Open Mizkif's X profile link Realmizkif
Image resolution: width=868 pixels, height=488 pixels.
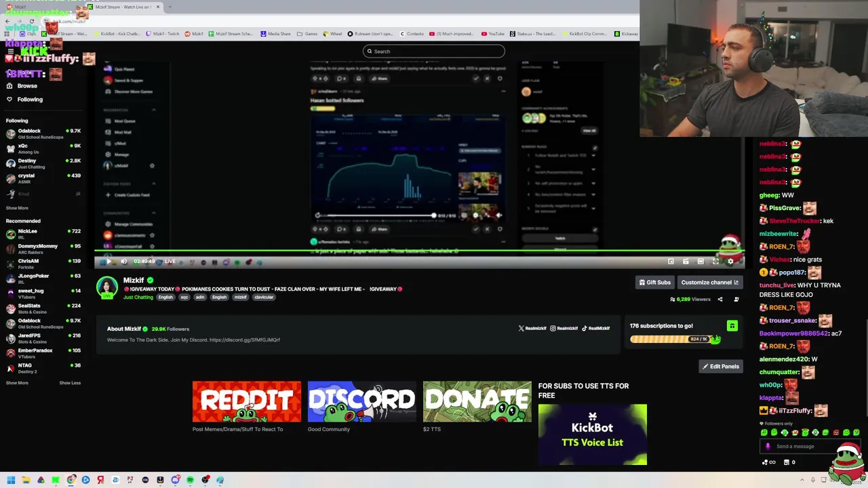pos(532,329)
